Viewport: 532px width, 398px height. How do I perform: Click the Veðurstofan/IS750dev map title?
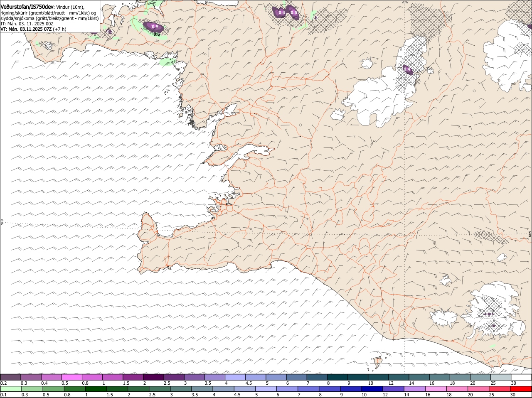[x=27, y=7]
